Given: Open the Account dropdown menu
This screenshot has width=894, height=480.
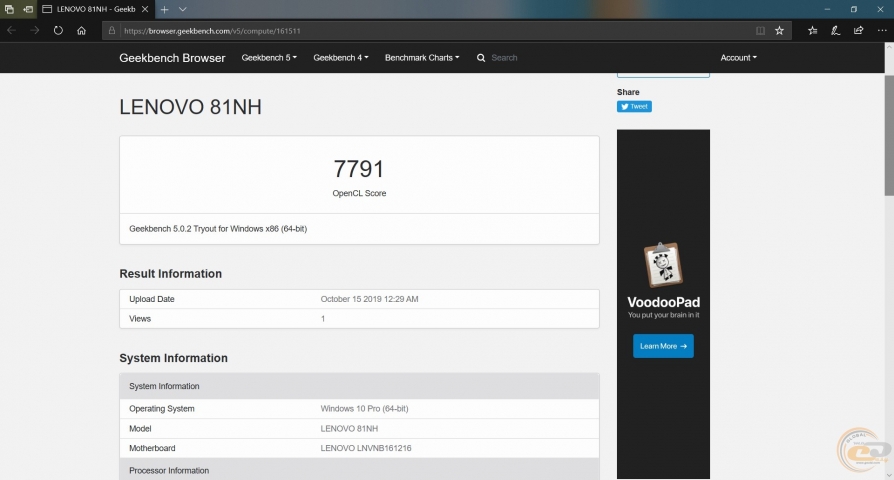Looking at the screenshot, I should (x=738, y=58).
